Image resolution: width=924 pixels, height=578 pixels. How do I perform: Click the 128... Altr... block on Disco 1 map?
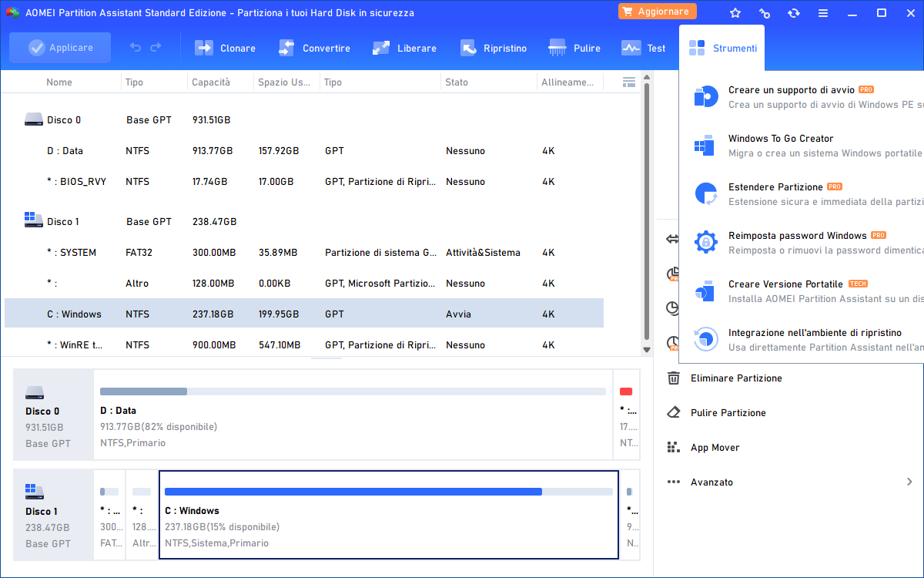pyautogui.click(x=142, y=515)
